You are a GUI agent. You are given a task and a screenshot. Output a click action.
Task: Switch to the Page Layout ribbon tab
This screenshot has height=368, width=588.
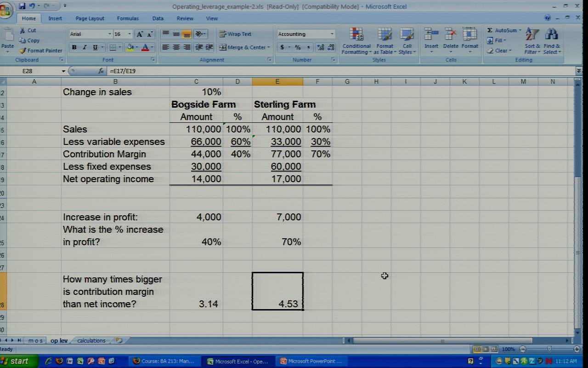click(90, 18)
